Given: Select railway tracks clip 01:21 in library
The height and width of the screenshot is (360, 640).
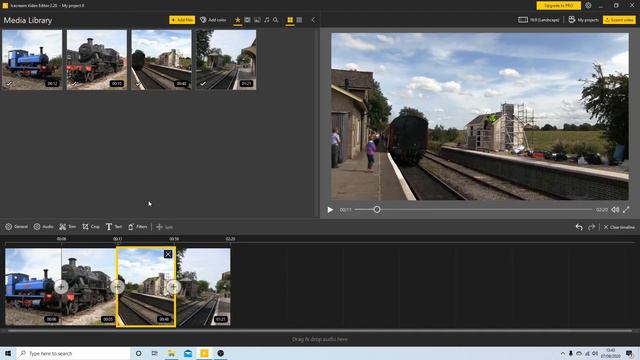Looking at the screenshot, I should [226, 60].
